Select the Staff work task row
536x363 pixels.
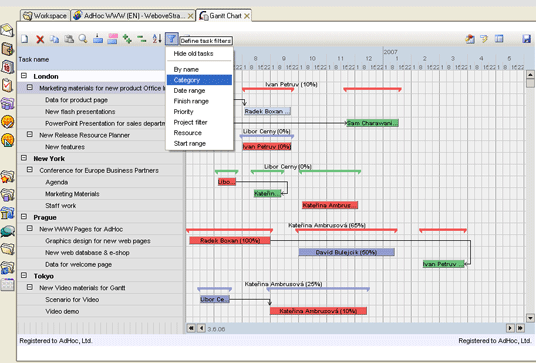[x=100, y=205]
